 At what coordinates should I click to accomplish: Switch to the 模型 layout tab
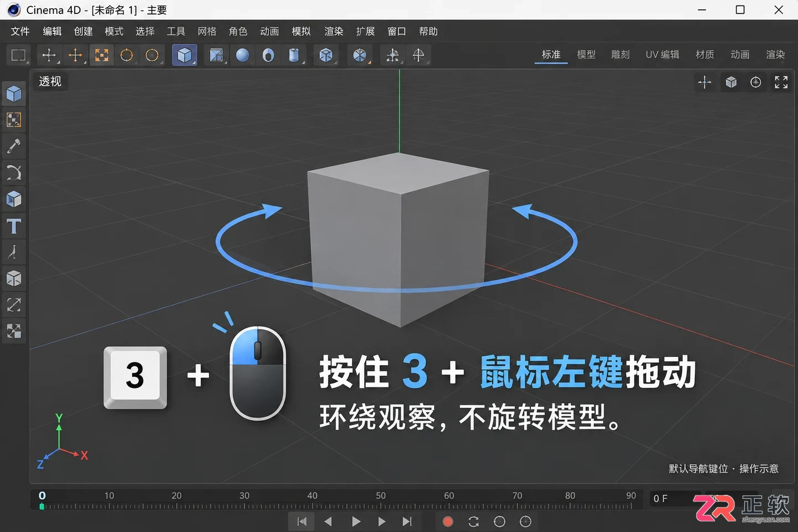click(x=586, y=54)
